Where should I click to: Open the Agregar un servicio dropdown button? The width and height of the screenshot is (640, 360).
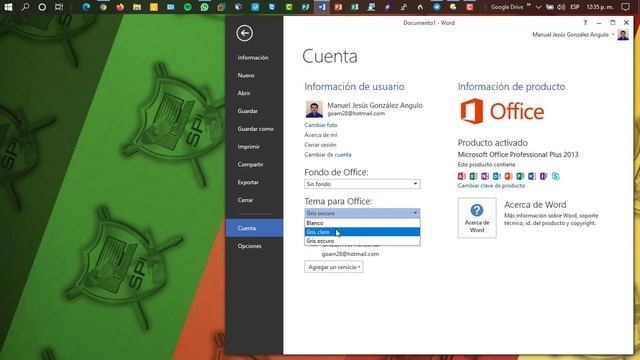(334, 267)
